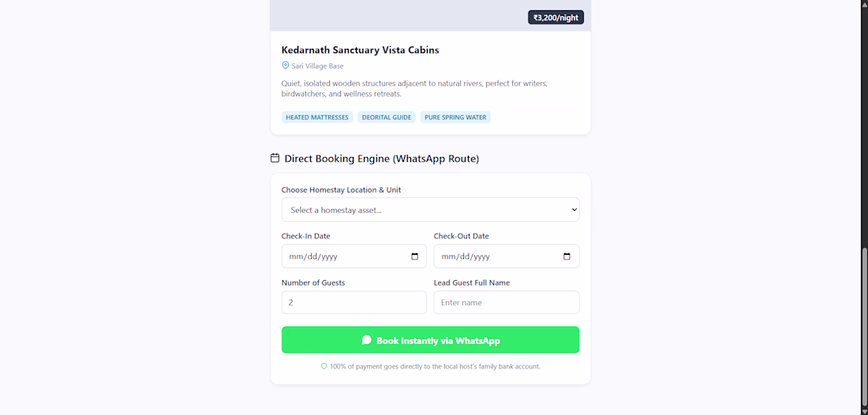Click Kedarnath Sanctuary Vista Cabins title
The height and width of the screenshot is (415, 868).
tap(360, 50)
